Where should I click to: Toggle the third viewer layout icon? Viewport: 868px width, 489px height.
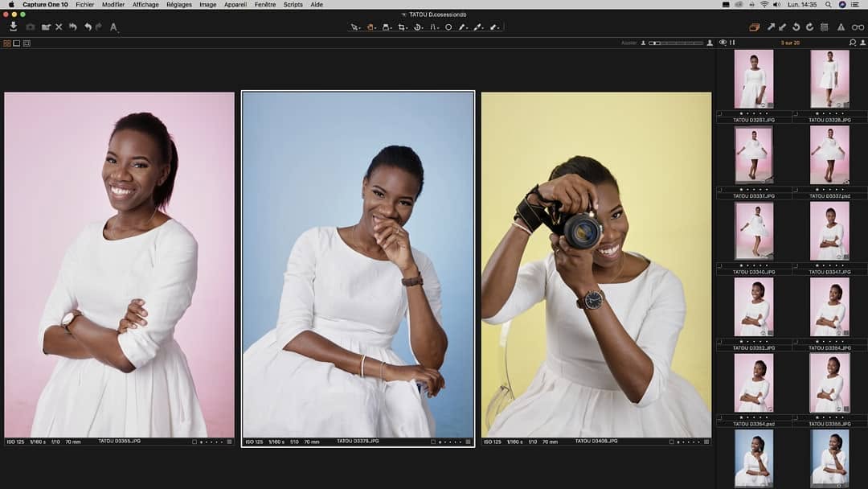27,43
